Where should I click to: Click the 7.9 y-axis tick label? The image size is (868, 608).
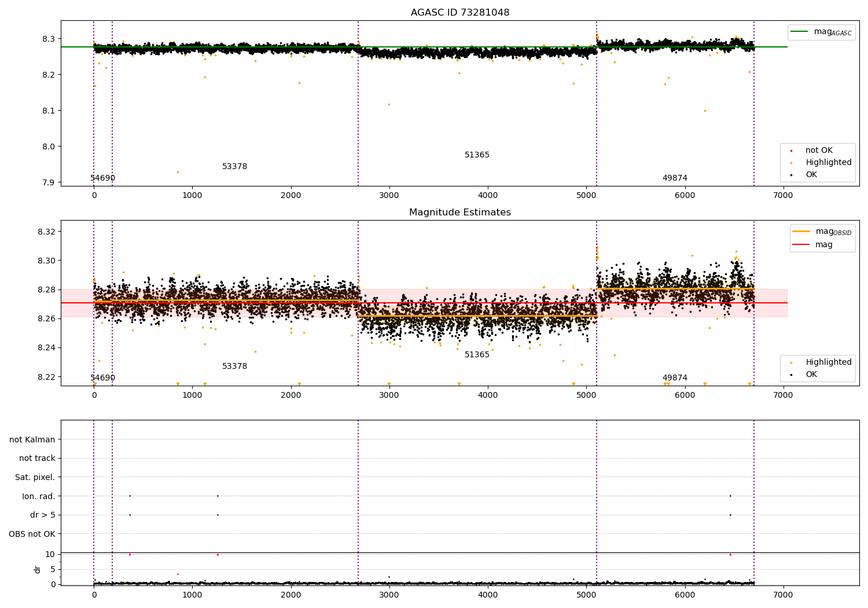pos(49,182)
